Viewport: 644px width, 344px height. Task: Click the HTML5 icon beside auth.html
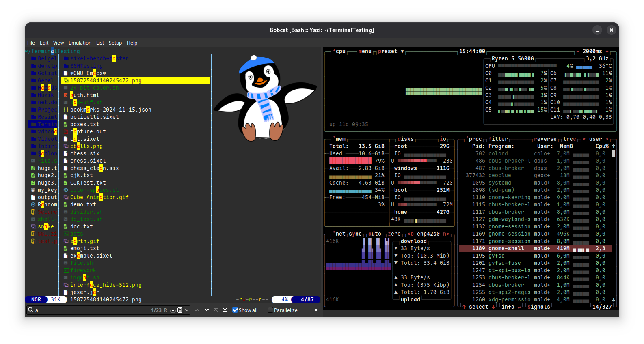click(66, 95)
